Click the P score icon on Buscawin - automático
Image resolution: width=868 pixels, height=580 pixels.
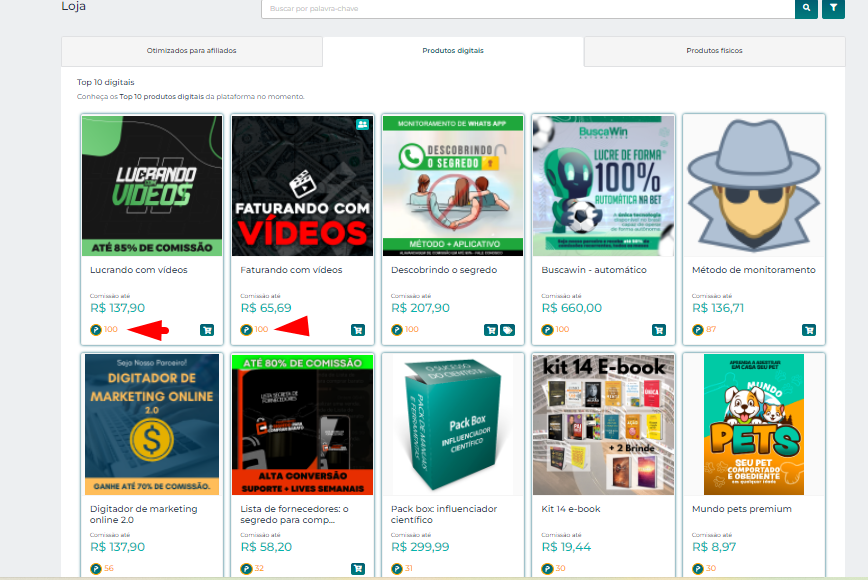point(547,330)
